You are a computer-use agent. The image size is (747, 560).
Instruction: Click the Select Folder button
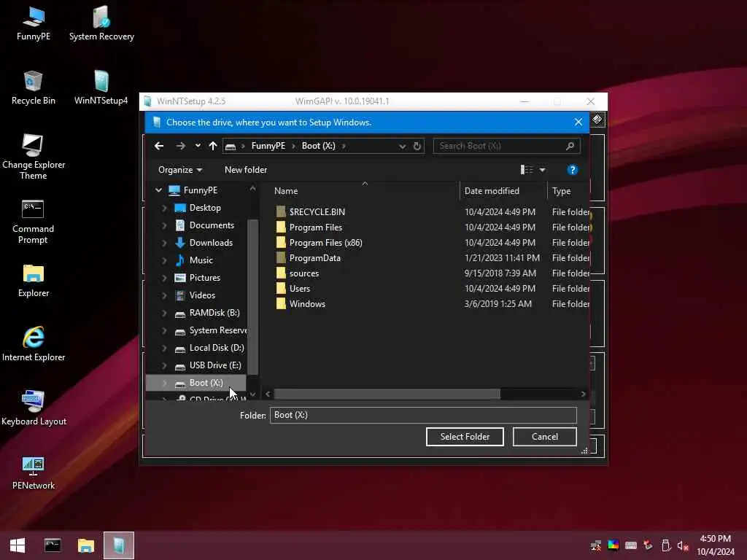click(x=465, y=437)
